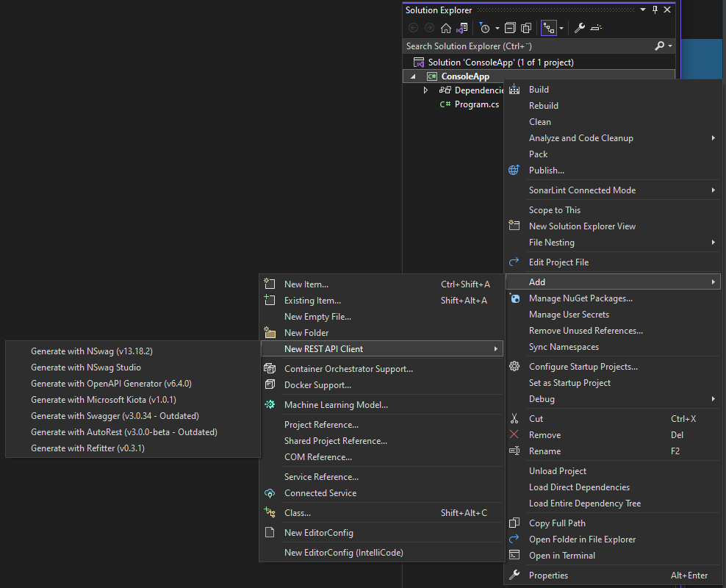Collapse the ConsoleApp project node arrow
726x588 pixels.
point(413,76)
